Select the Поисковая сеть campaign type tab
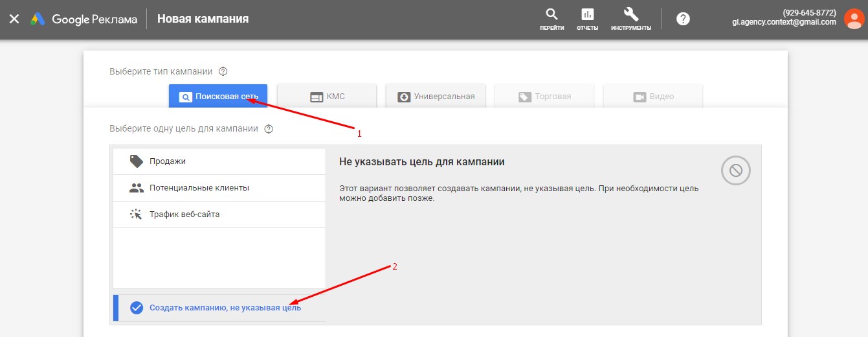This screenshot has width=868, height=337. [x=218, y=97]
